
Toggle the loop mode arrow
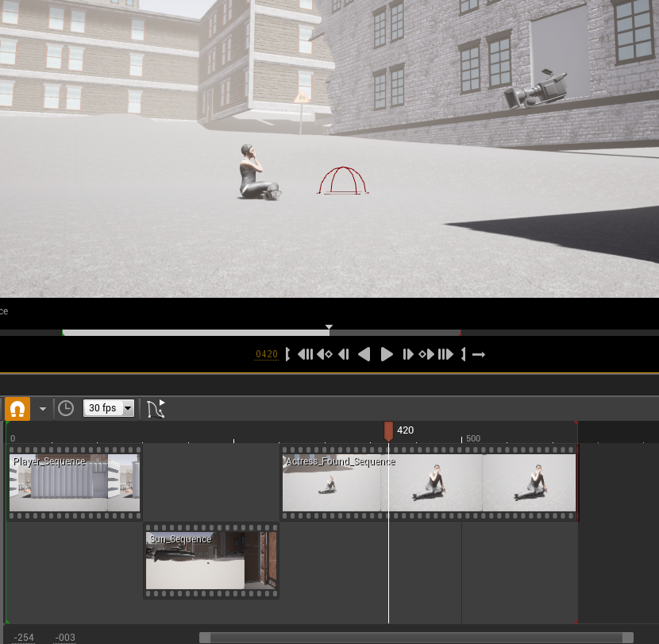(x=479, y=354)
